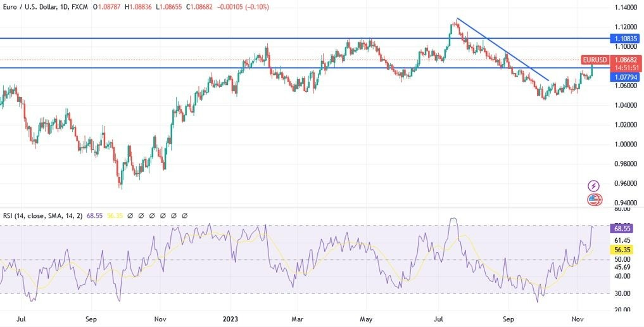The height and width of the screenshot is (327, 644).
Task: Click the 0.96000 price axis label
Action: (626, 183)
